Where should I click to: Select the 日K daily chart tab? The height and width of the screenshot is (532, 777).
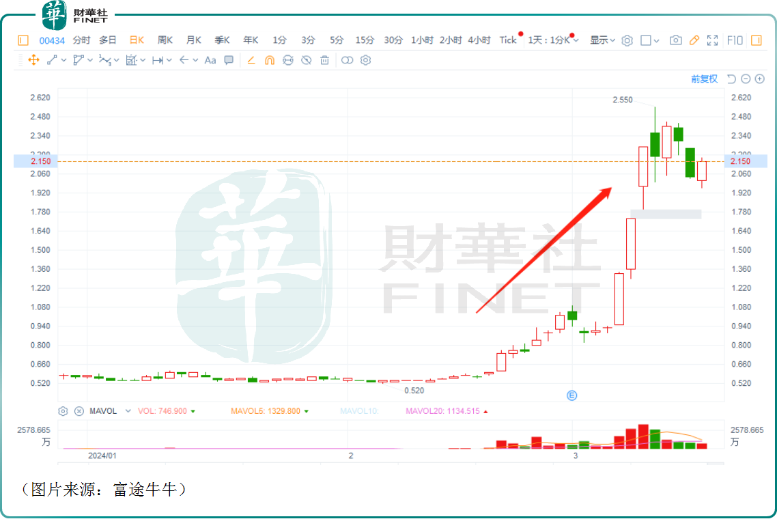(137, 40)
